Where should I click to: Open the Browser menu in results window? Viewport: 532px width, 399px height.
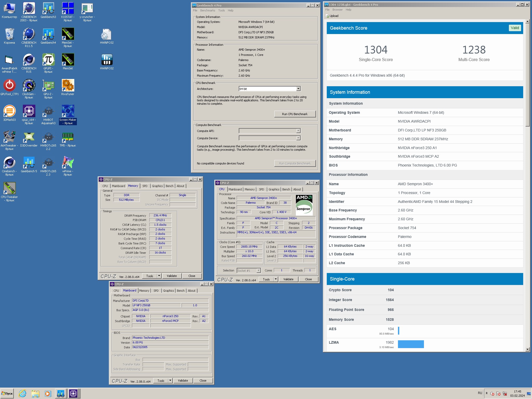tap(337, 10)
